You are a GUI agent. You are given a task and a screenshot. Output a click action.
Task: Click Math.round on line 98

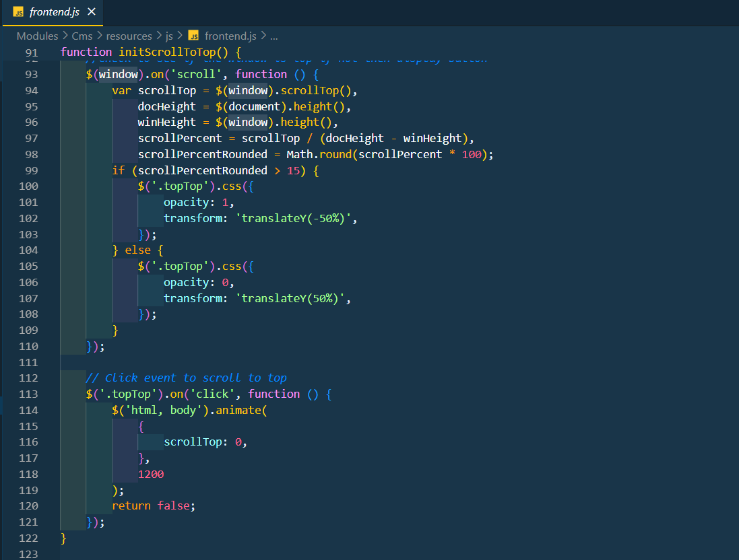[x=319, y=155]
